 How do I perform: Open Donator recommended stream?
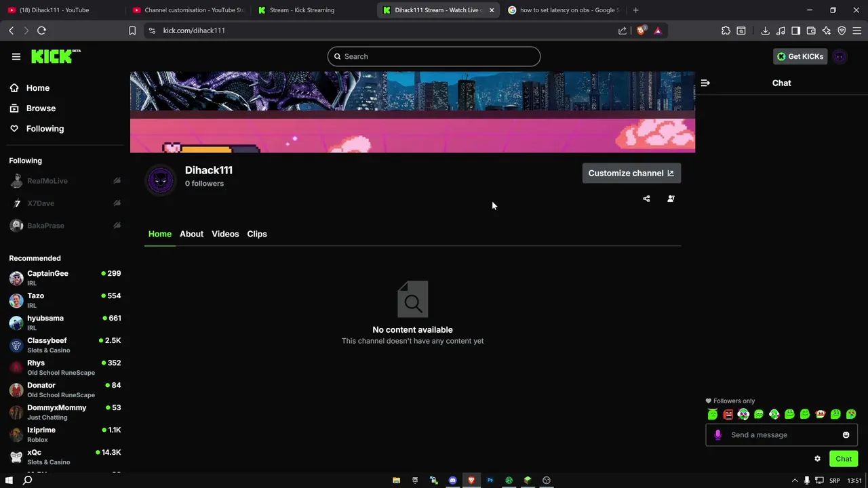pyautogui.click(x=65, y=390)
